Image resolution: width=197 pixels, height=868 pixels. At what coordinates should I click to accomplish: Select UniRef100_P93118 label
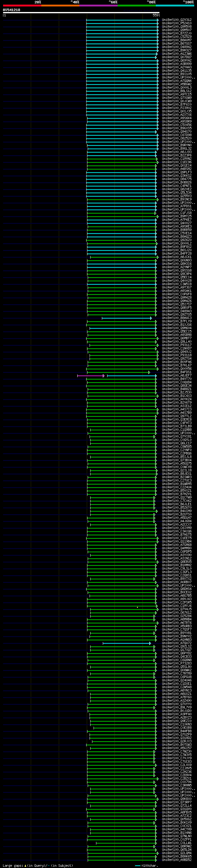click(177, 355)
